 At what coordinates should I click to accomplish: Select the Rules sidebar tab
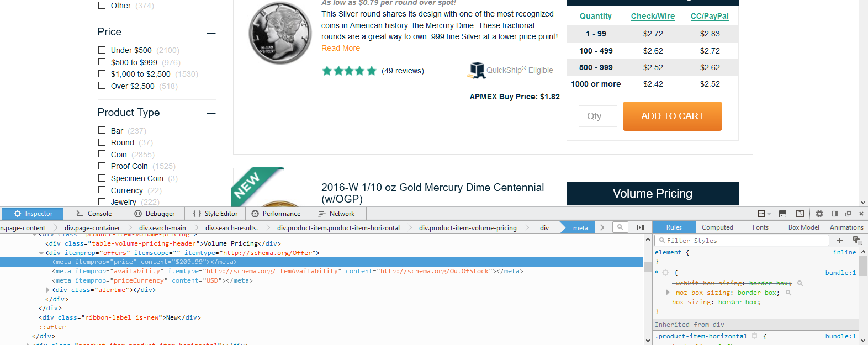(674, 227)
